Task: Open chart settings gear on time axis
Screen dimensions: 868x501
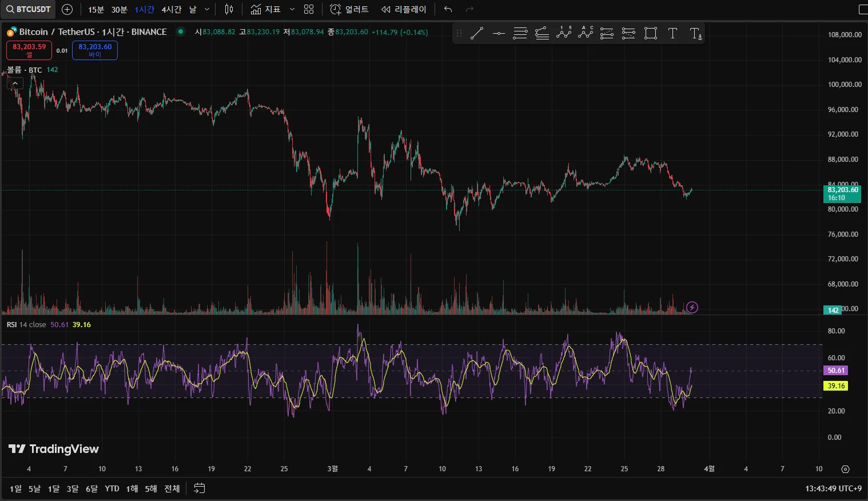Action: click(x=845, y=469)
